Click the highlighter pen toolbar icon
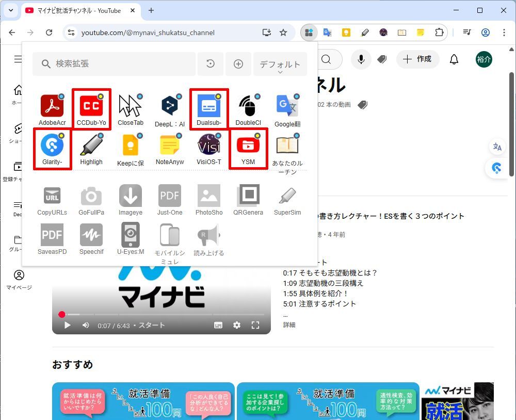Screen dimensions: 516x420 [365, 33]
